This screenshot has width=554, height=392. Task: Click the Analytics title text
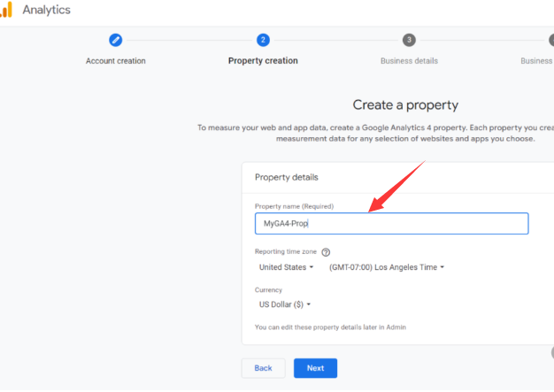(x=46, y=11)
